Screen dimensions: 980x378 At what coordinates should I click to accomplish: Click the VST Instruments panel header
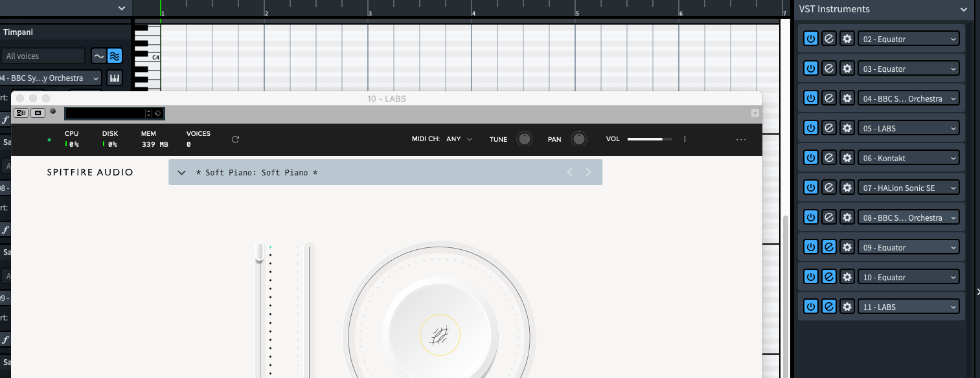coord(883,9)
